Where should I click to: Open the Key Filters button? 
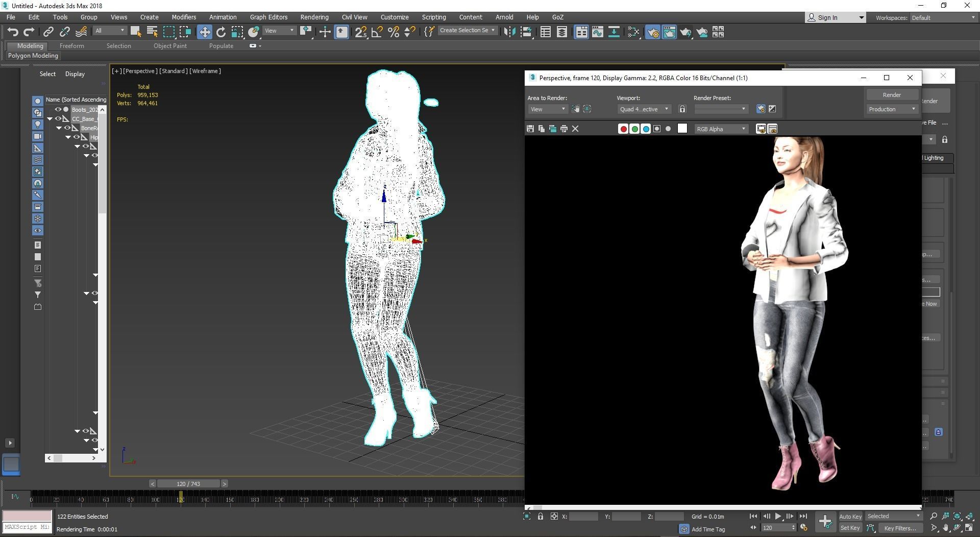click(x=900, y=528)
